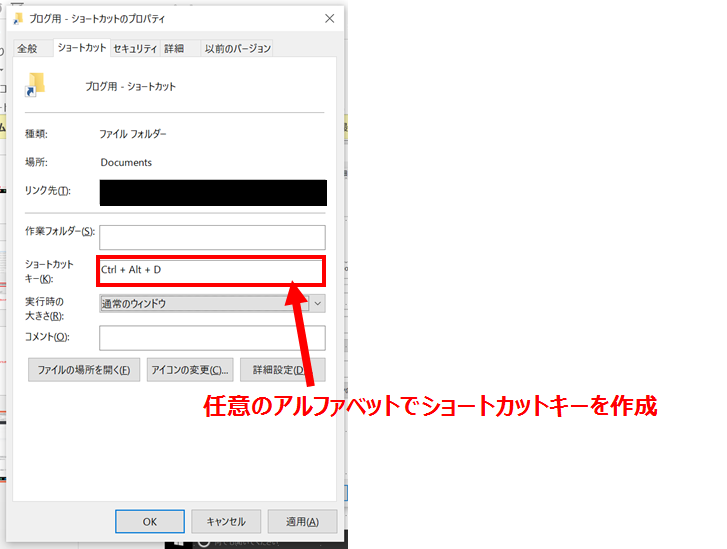Click the Cortana search circle on taskbar
This screenshot has width=727, height=549.
pyautogui.click(x=204, y=542)
